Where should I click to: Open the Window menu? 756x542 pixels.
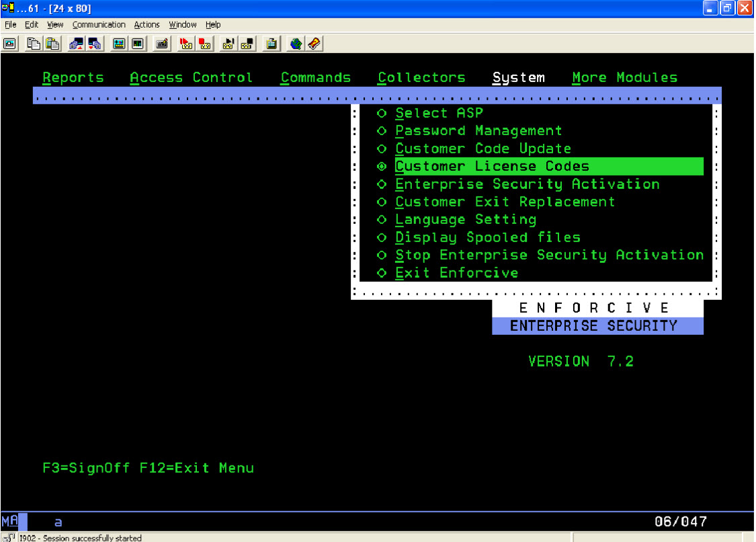(182, 25)
